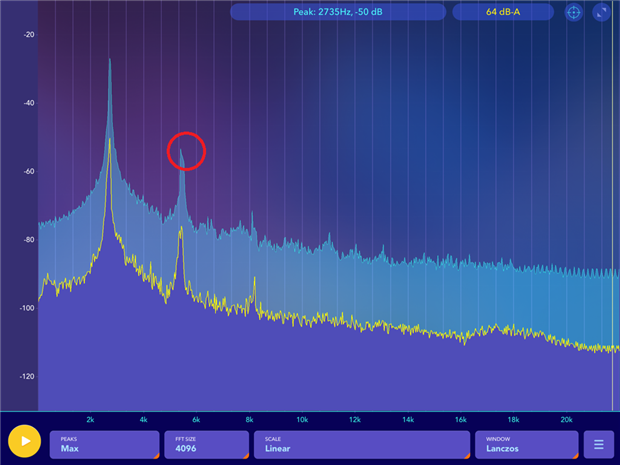The height and width of the screenshot is (465, 620).
Task: Select the -80 dB axis label
Action: [29, 240]
